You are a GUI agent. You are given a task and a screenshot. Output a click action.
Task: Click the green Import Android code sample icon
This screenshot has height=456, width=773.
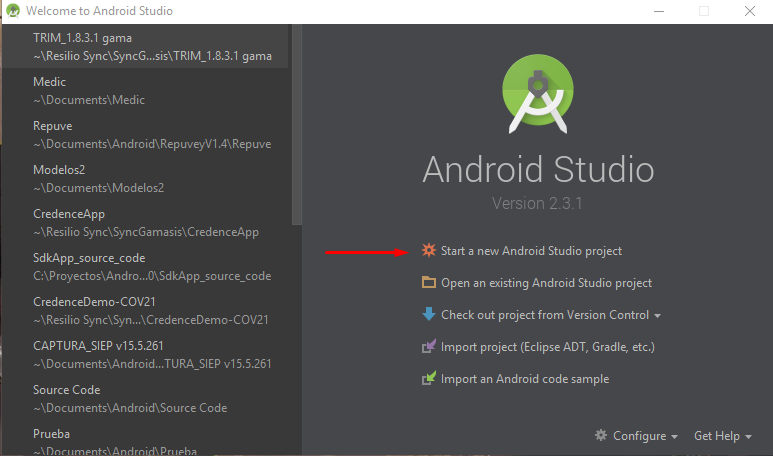(x=429, y=378)
